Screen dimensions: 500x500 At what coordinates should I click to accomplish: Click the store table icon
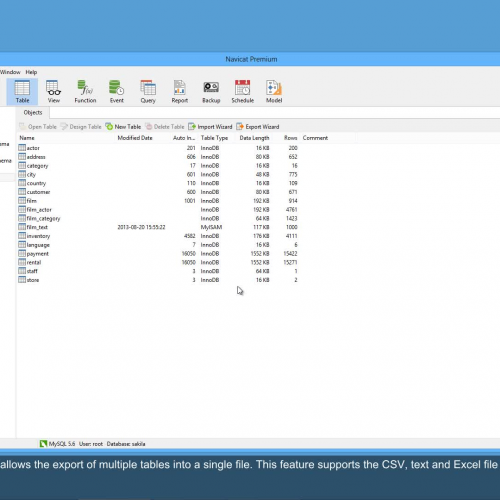click(x=22, y=280)
